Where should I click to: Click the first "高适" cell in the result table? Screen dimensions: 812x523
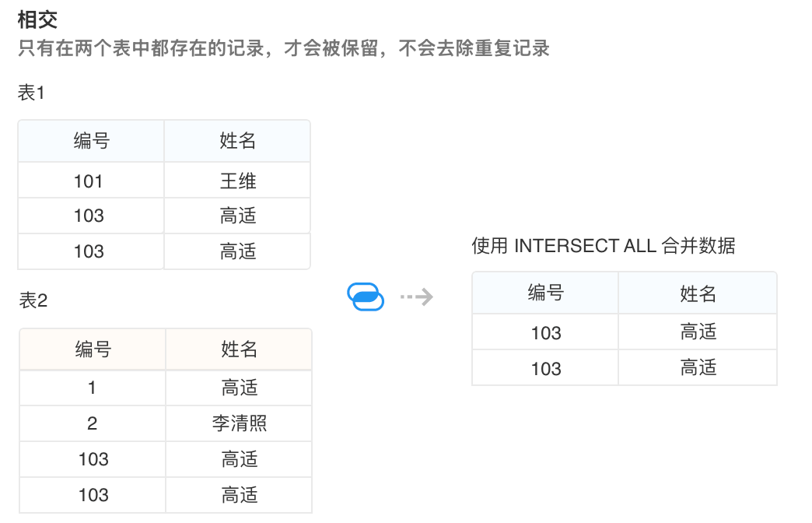tap(698, 332)
